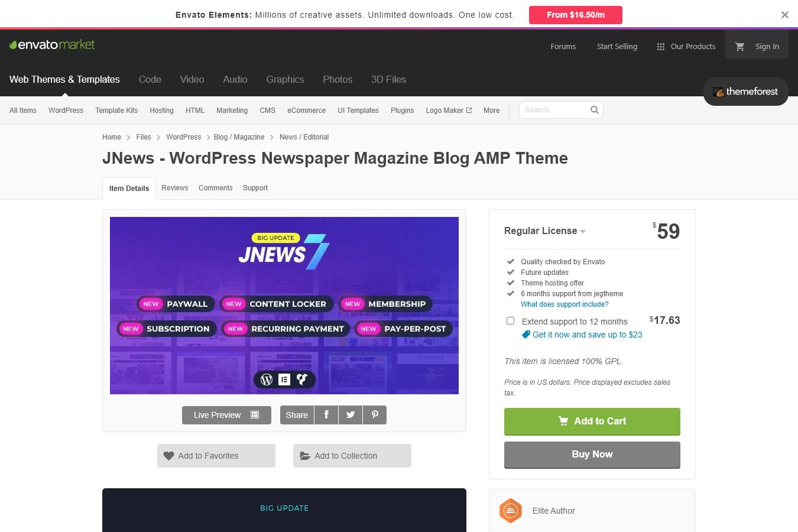798x532 pixels.
Task: Click Get it now and save link
Action: tap(588, 335)
